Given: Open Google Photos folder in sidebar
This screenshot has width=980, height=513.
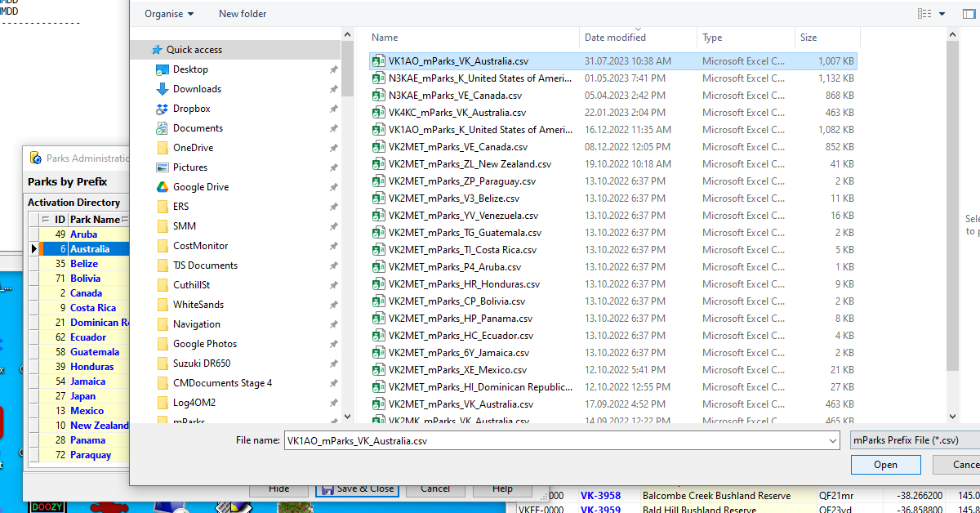Looking at the screenshot, I should 204,344.
